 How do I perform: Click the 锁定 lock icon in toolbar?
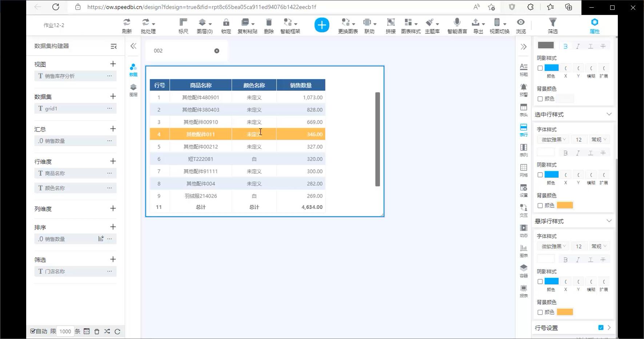pyautogui.click(x=226, y=25)
